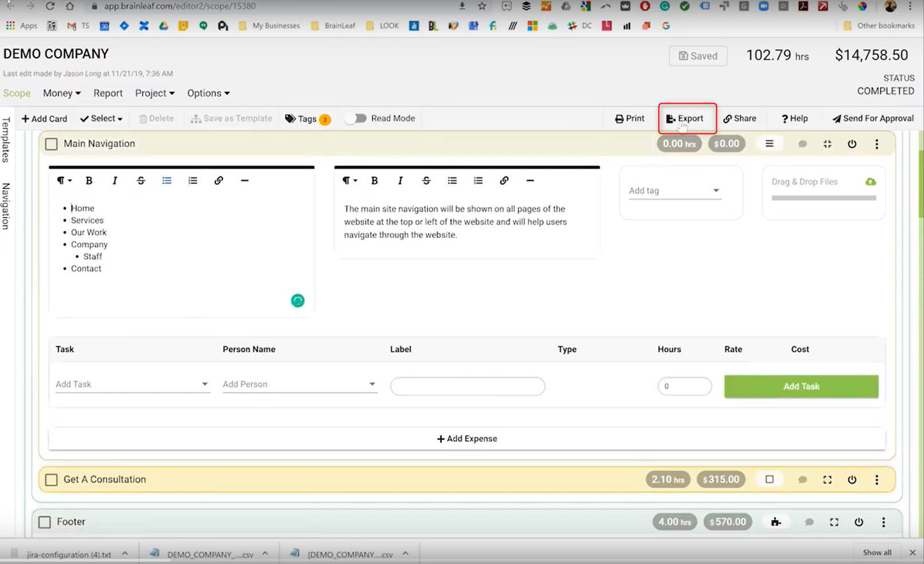Image resolution: width=924 pixels, height=564 pixels.
Task: Check the Main Navigation checkbox
Action: (x=51, y=144)
